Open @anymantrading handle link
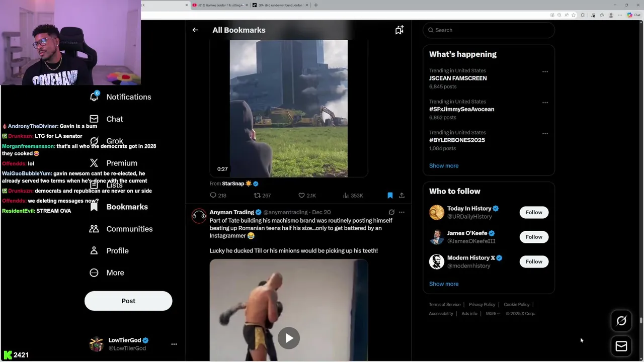This screenshot has height=362, width=644. point(285,213)
